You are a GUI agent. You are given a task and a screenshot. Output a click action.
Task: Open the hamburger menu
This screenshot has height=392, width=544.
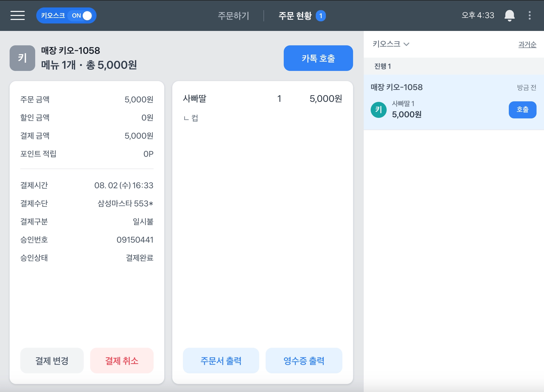click(18, 15)
